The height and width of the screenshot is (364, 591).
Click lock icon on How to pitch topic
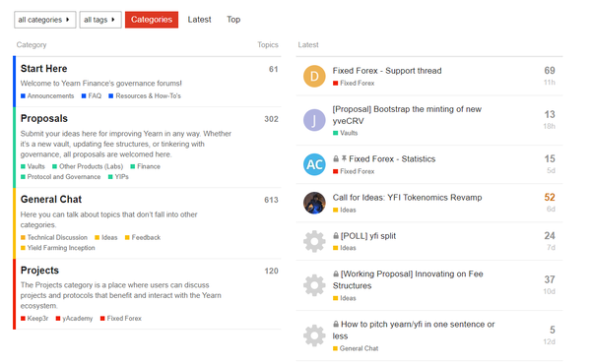(336, 324)
